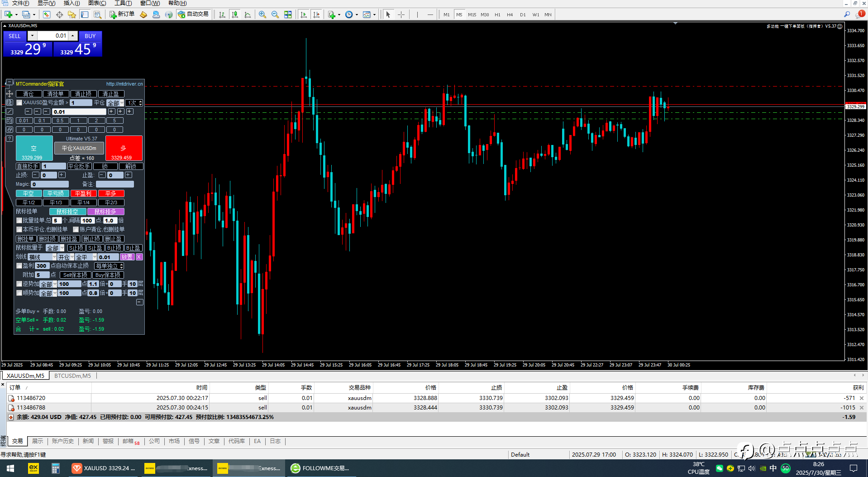Click the 清仓 close-all button
868x477 pixels.
(x=29, y=94)
